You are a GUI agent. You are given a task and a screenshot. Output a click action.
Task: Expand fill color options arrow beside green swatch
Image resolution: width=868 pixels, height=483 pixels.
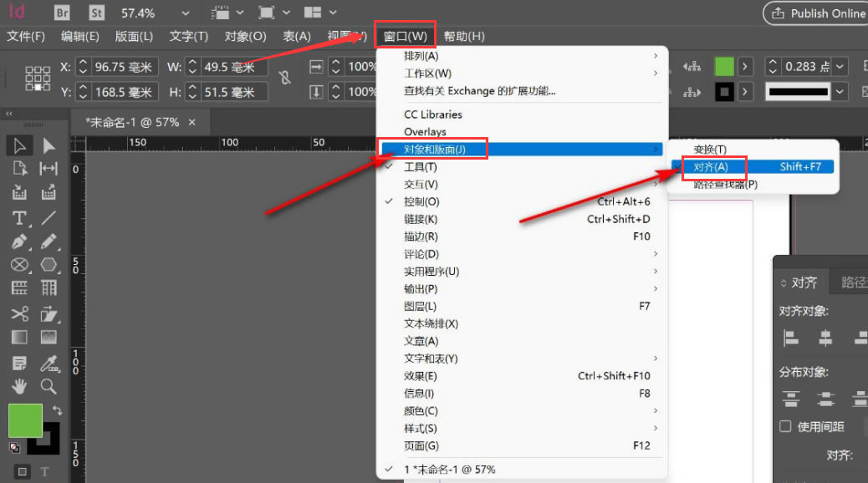pos(745,67)
